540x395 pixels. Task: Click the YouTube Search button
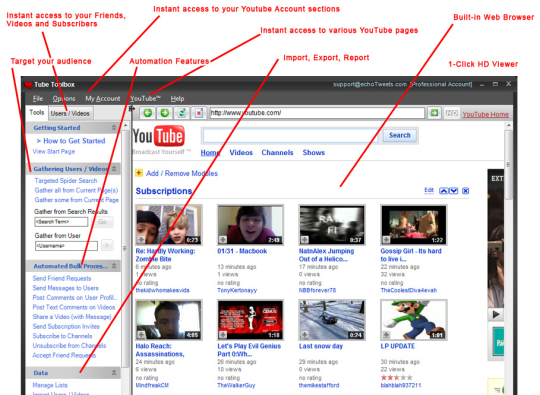(x=399, y=135)
